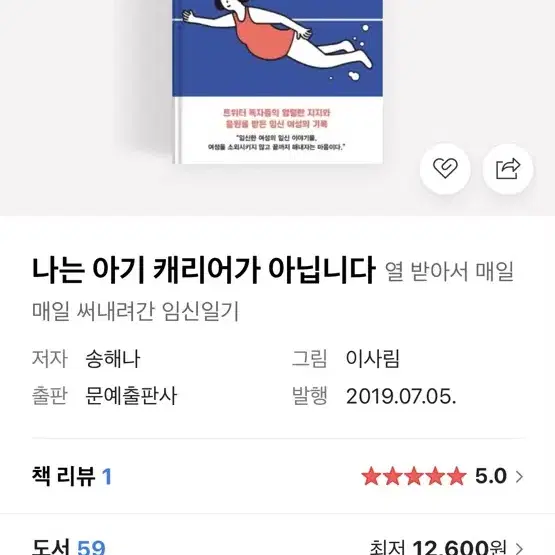555x555 pixels.
Task: Tap the subtitle 매일 써내려간 임신일기
Action: pos(136,311)
